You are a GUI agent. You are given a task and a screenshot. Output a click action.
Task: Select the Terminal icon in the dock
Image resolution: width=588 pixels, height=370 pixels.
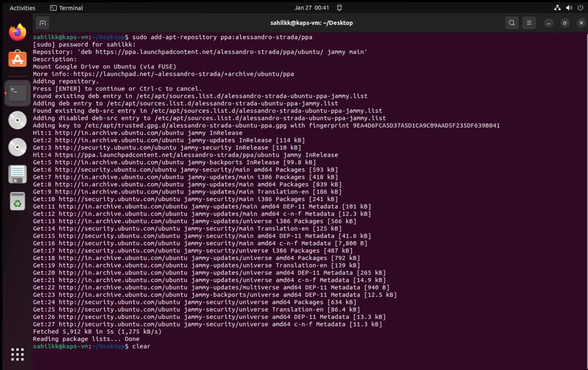point(18,93)
